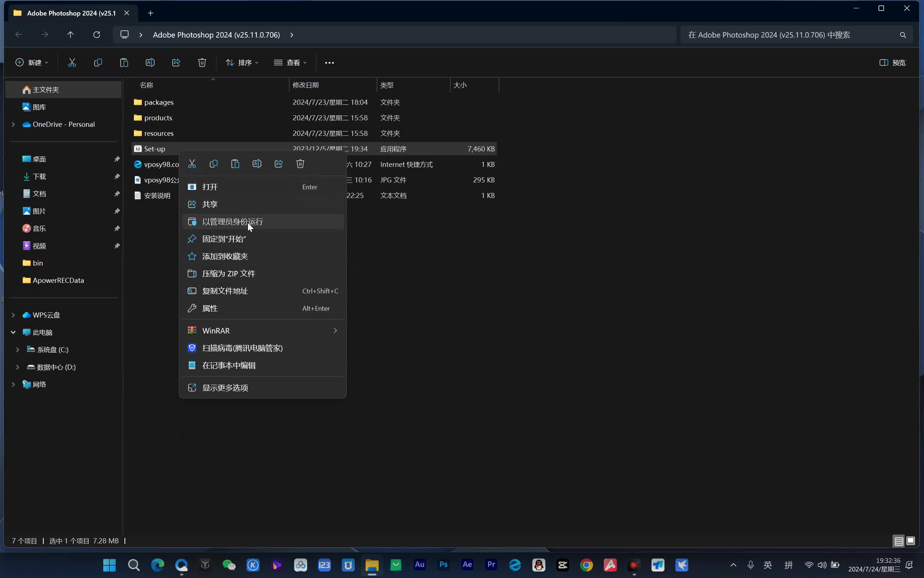
Task: Select 扫描病毒(腾讯电脑管家) in the context menu
Action: (x=263, y=348)
